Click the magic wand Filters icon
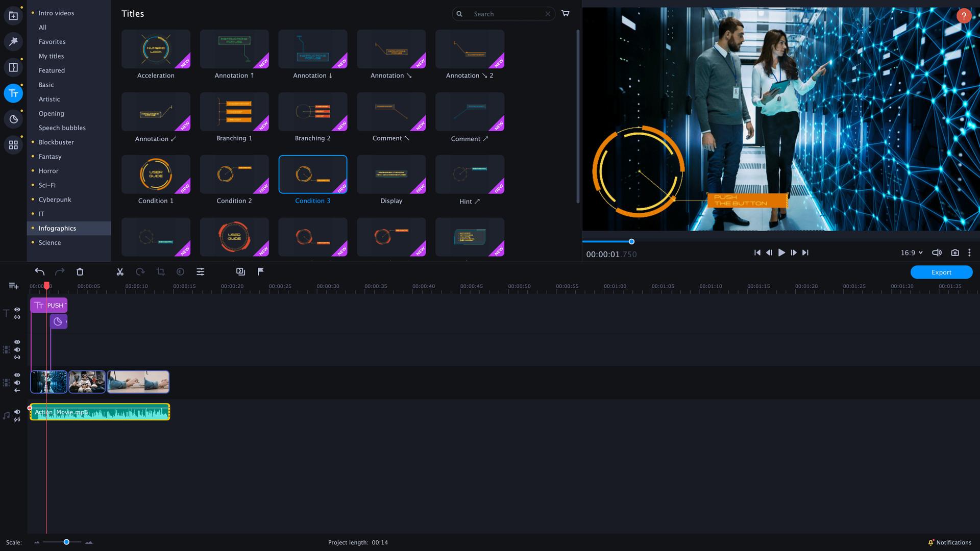980x551 pixels. (13, 41)
